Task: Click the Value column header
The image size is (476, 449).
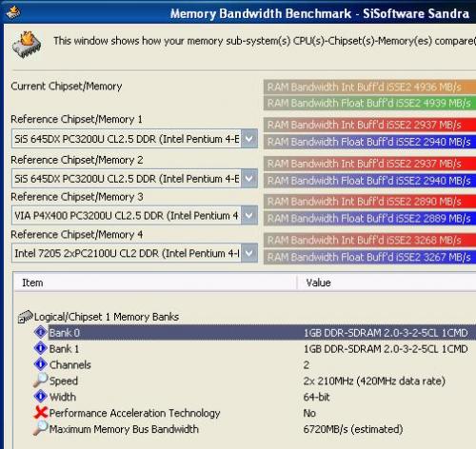Action: click(387, 283)
